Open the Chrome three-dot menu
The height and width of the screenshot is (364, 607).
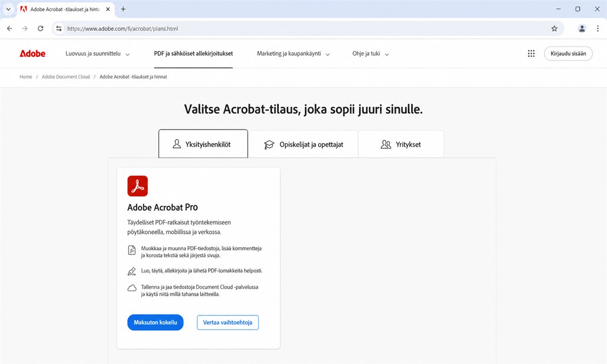(x=597, y=29)
